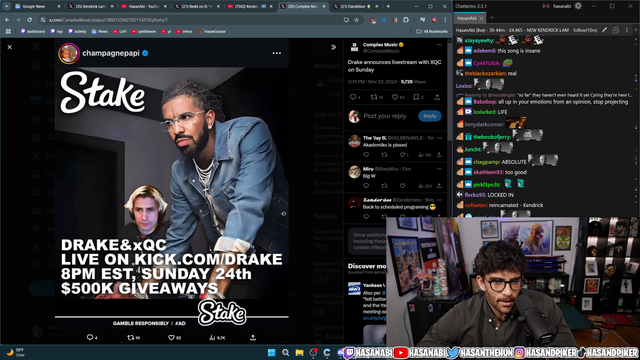640x360 pixels.
Task: Click the reply icon on the Complex Music tweet
Action: tap(353, 97)
